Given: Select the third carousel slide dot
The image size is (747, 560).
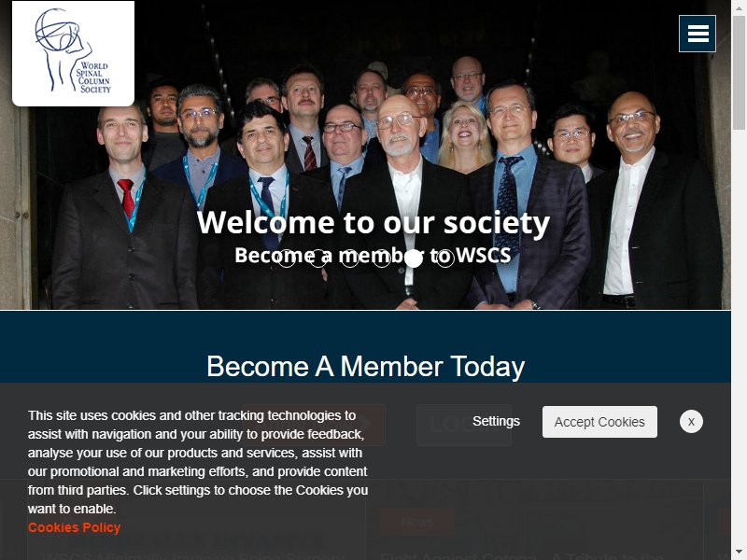Looking at the screenshot, I should [x=350, y=259].
